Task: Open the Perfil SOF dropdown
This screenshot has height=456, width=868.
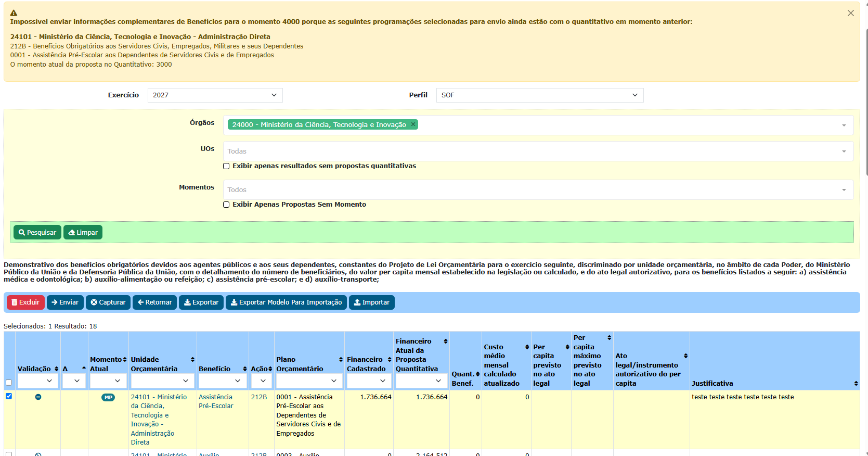Action: (540, 95)
